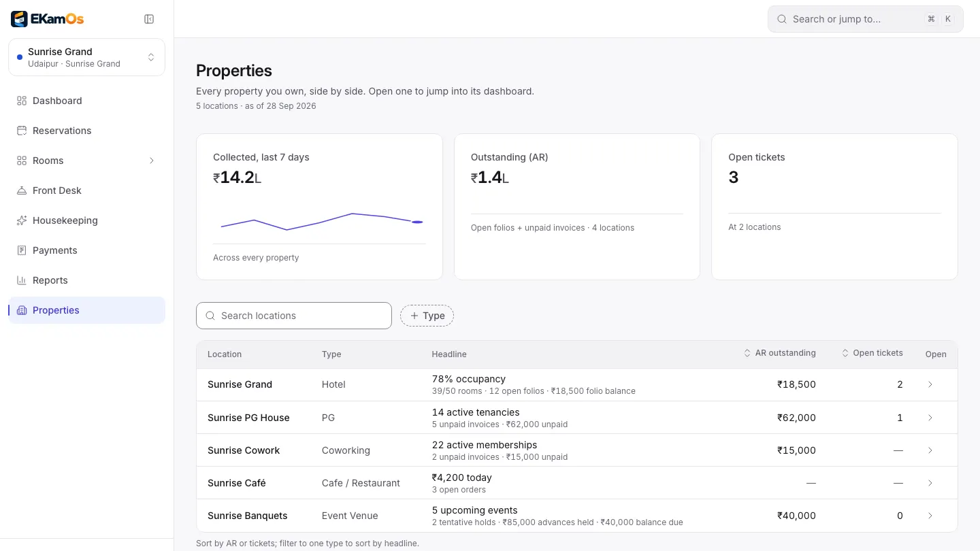This screenshot has height=551, width=980.
Task: Click the ₹62,000 AR outstanding value
Action: coord(796,418)
